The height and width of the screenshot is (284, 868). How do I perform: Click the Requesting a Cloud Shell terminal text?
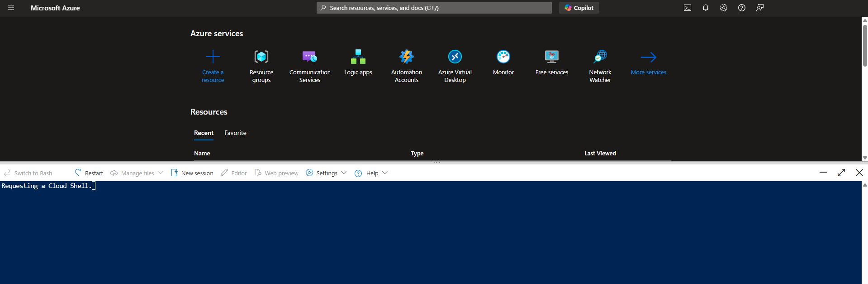pos(47,186)
